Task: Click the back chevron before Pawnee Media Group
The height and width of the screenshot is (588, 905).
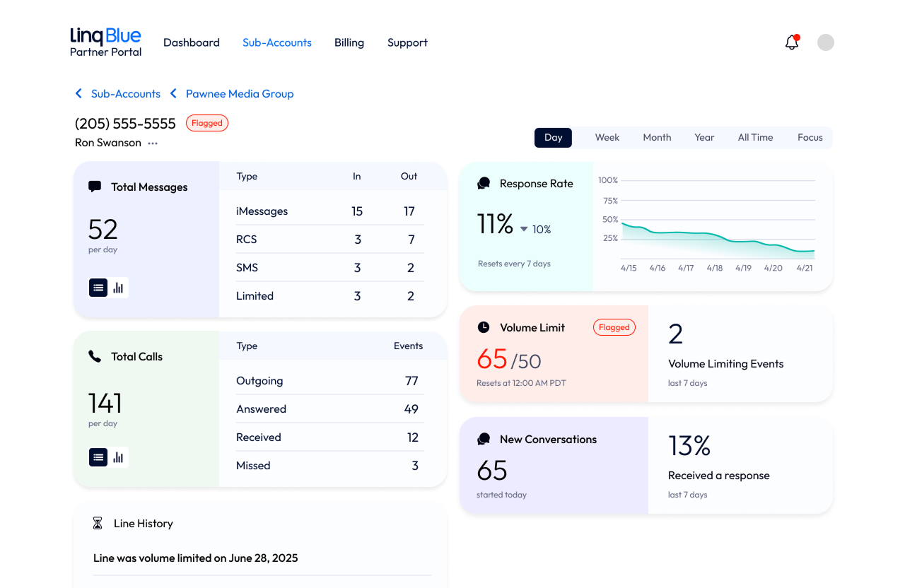Action: (173, 93)
